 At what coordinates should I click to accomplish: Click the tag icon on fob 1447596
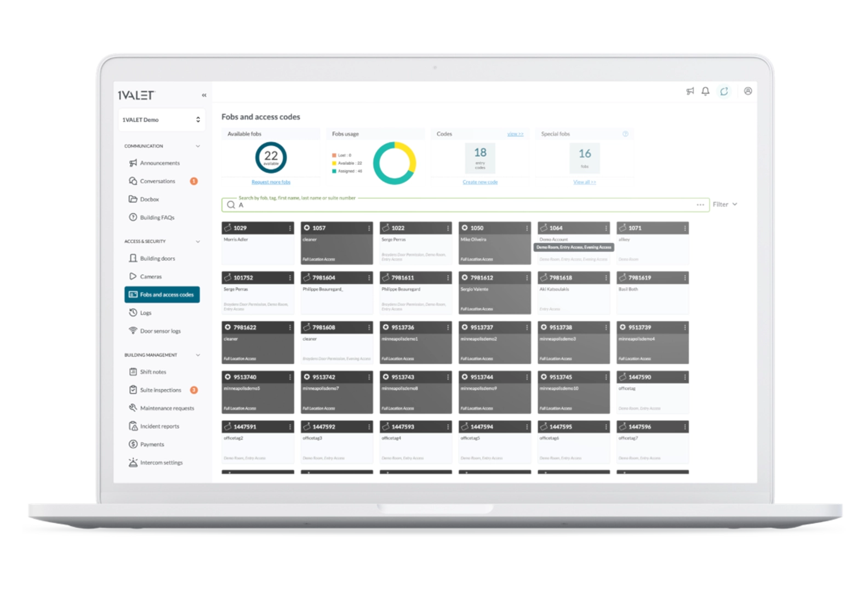(x=623, y=426)
